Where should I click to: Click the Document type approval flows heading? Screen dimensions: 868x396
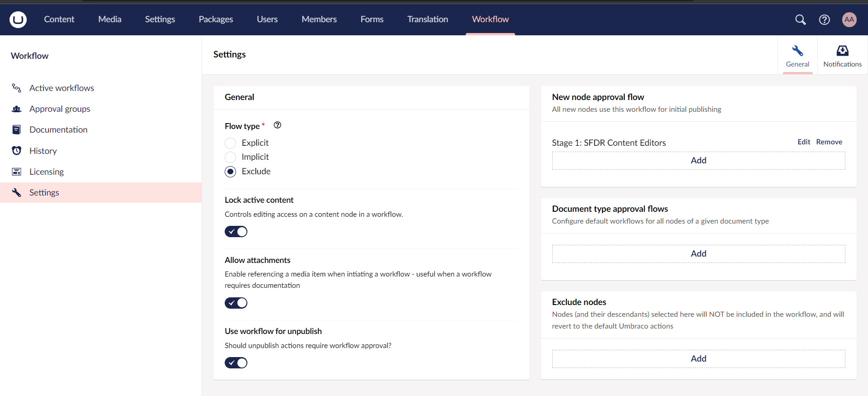pyautogui.click(x=610, y=209)
